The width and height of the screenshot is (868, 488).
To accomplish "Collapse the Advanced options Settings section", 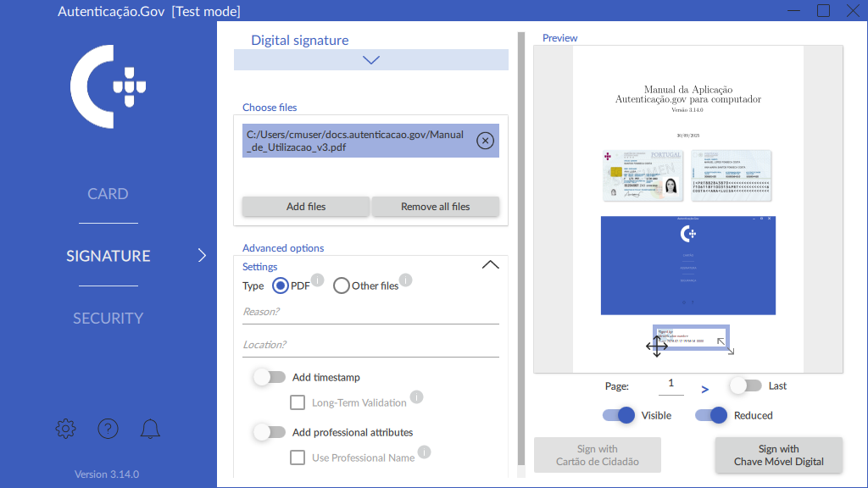I will [490, 265].
